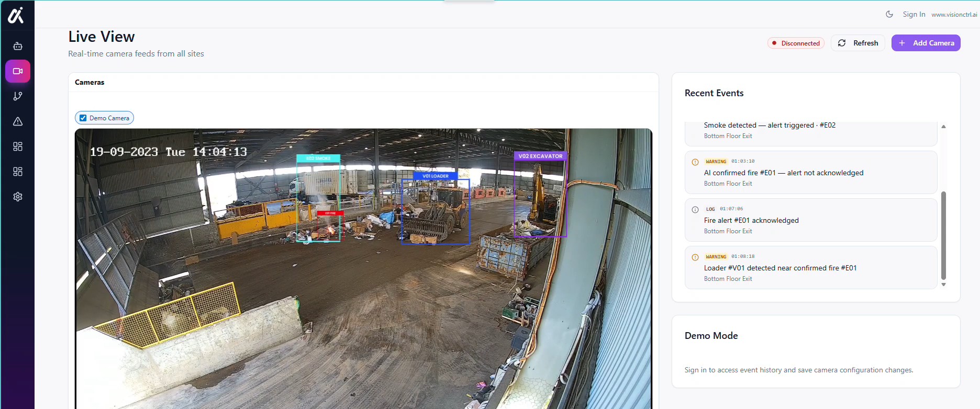
Task: Click the Recent Events scroll down arrow
Action: click(x=943, y=285)
